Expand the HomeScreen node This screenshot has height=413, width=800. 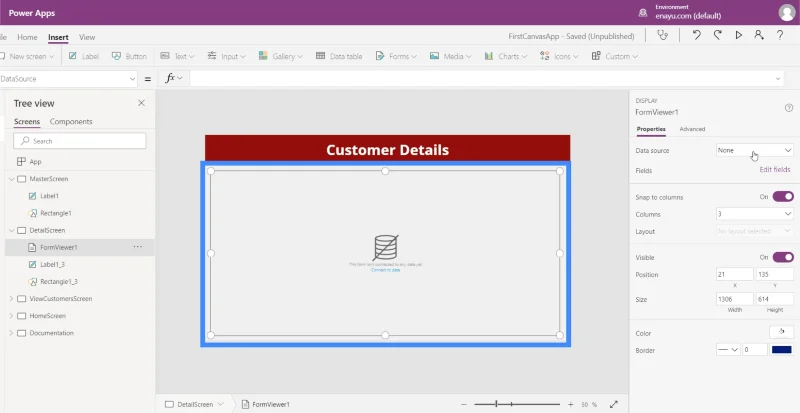11,315
